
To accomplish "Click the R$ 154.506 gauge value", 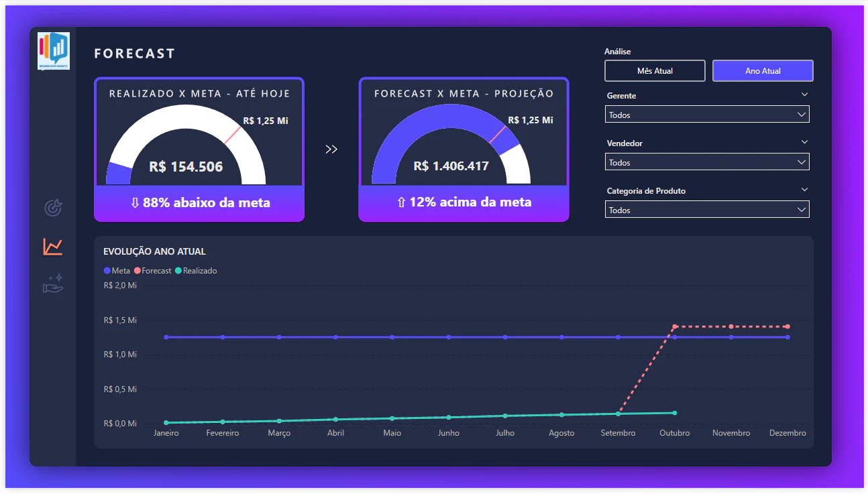I will (x=186, y=167).
